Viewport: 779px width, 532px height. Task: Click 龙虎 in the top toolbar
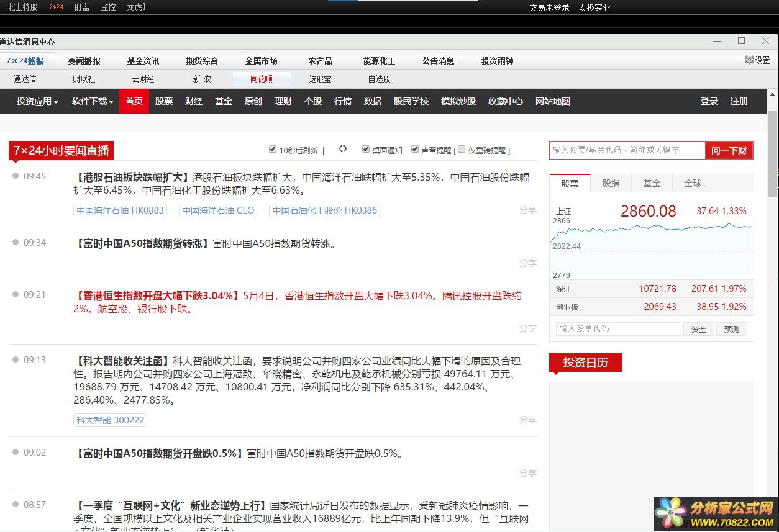pos(135,7)
